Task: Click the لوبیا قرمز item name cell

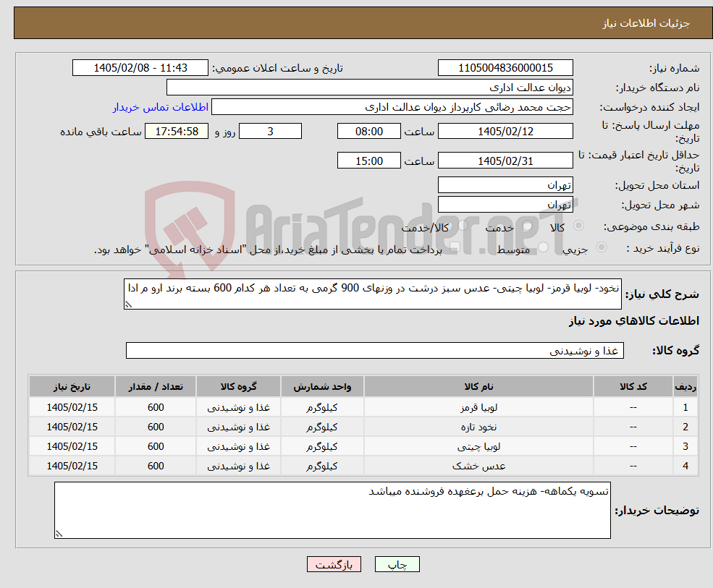Action: tap(478, 408)
